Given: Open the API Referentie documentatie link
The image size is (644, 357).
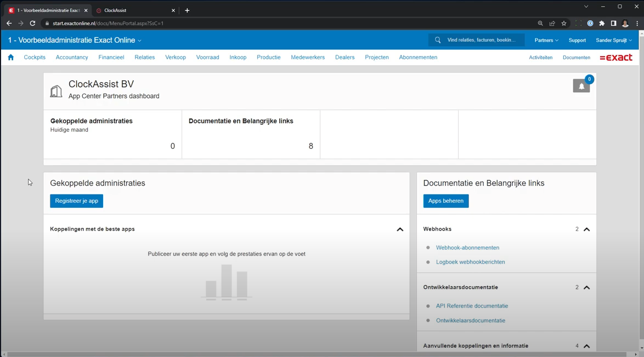Looking at the screenshot, I should click(x=472, y=306).
